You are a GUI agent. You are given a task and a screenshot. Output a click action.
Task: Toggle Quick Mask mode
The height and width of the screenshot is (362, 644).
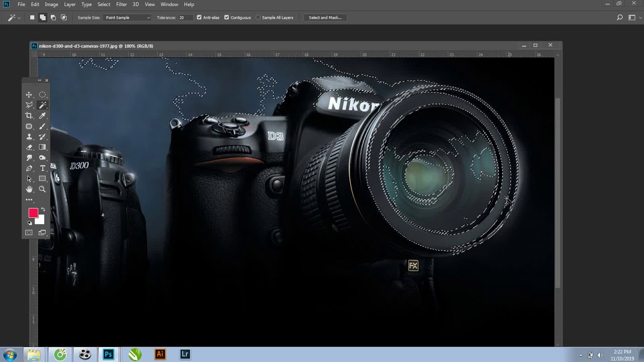tap(29, 233)
